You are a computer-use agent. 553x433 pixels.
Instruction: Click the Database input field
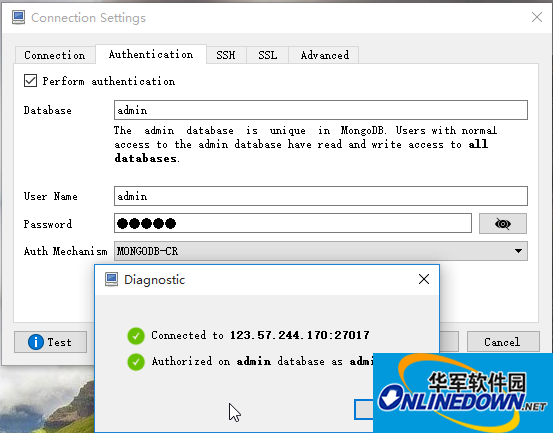click(x=321, y=110)
